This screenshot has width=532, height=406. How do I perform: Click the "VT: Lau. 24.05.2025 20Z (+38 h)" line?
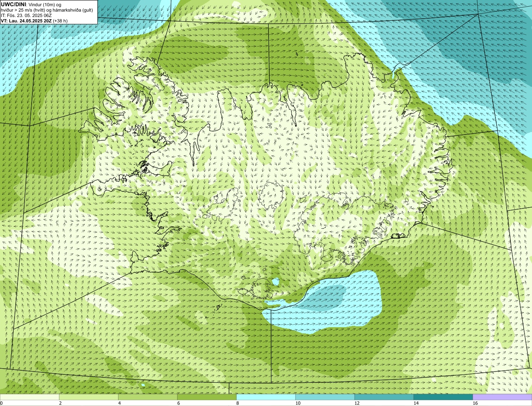(34, 21)
